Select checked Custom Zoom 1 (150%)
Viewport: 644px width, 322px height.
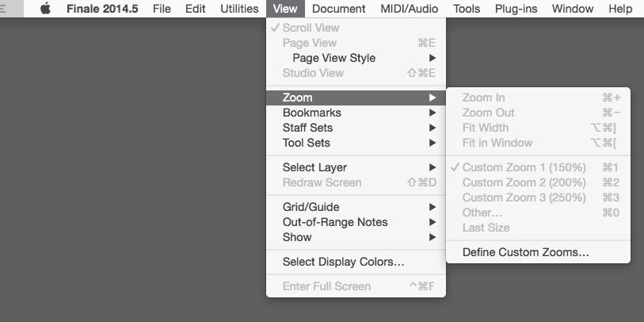click(524, 167)
